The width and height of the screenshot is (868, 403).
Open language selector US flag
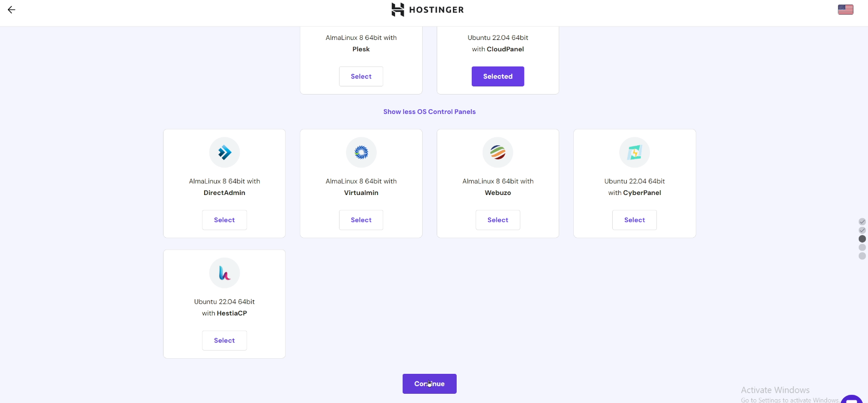pos(845,10)
